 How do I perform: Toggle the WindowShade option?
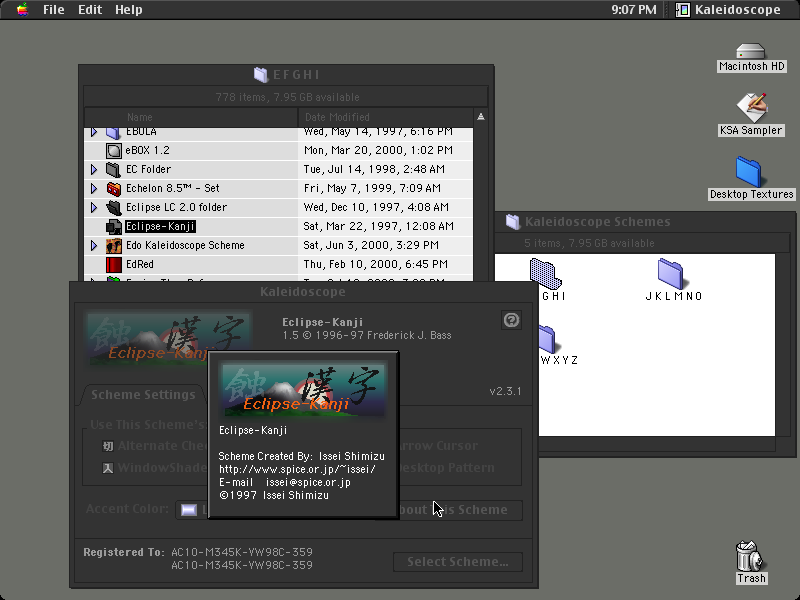(x=108, y=468)
